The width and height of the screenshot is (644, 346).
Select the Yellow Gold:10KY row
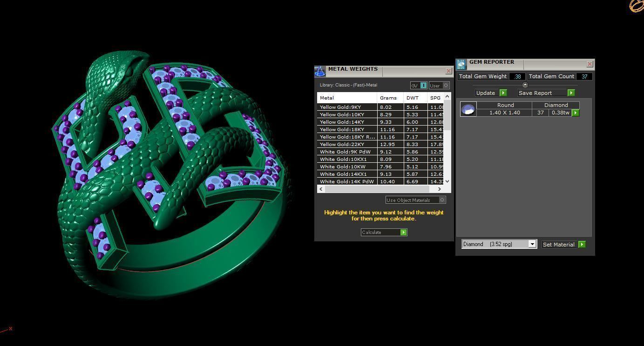pos(380,114)
